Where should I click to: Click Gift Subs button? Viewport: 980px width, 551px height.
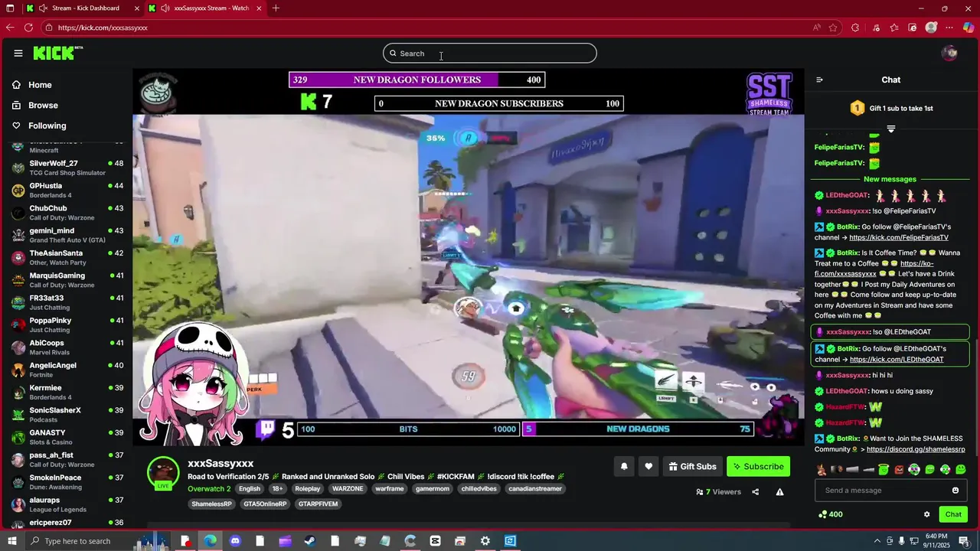[x=693, y=466]
